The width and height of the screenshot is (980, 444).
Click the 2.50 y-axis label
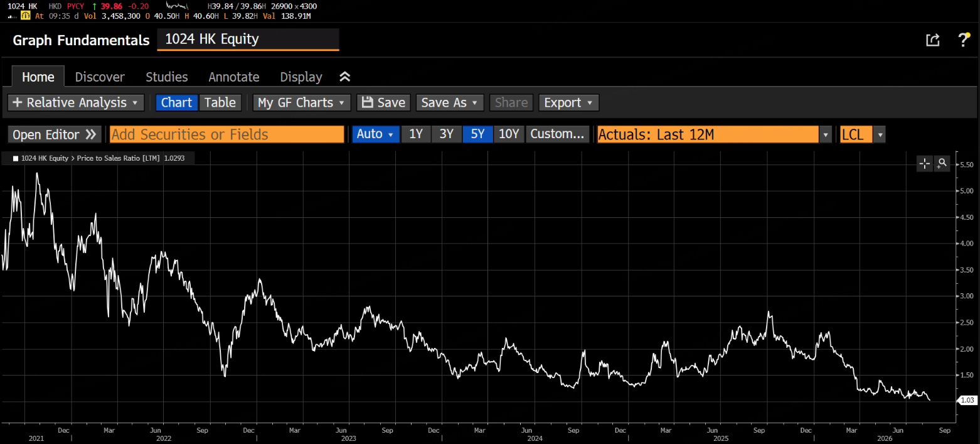coord(967,322)
